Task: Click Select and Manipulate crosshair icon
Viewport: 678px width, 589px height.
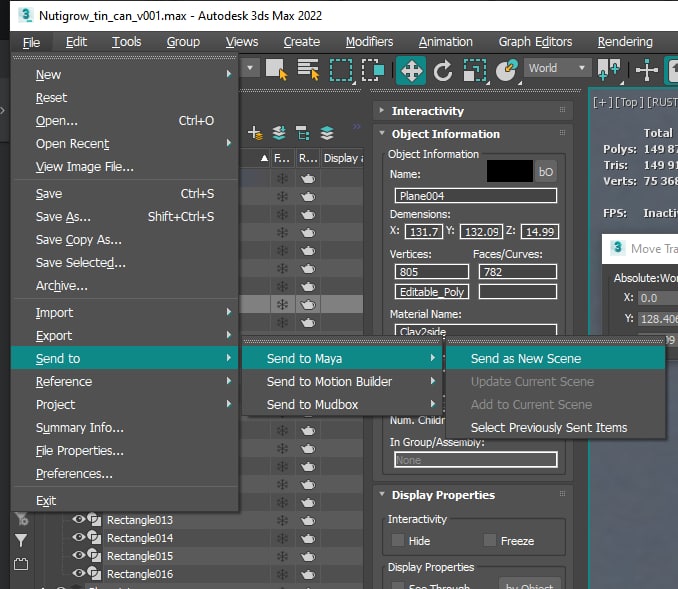Action: pos(646,69)
